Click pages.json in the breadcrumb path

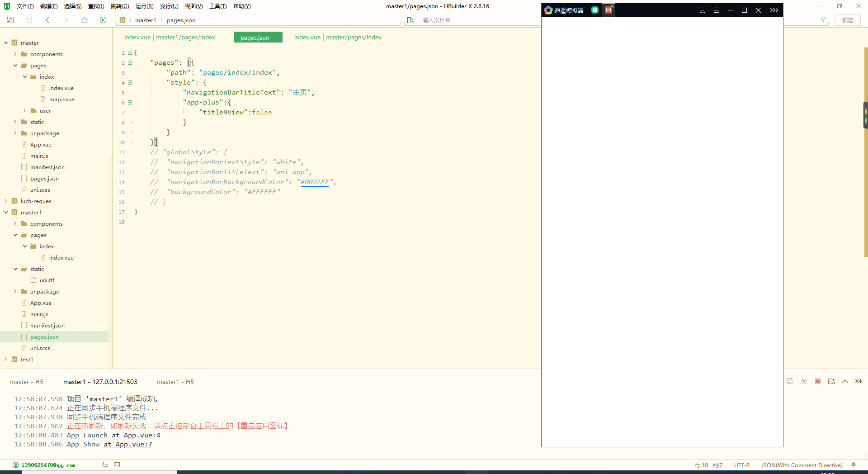(x=181, y=20)
